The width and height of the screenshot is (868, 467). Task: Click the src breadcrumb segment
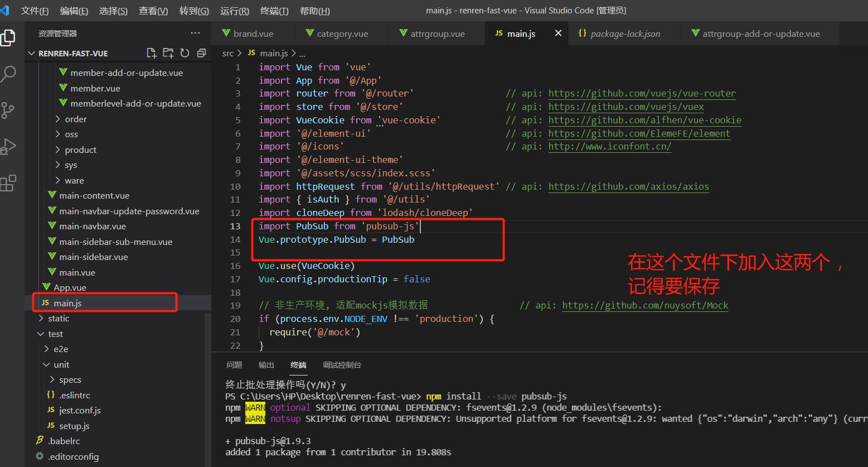pyautogui.click(x=228, y=53)
